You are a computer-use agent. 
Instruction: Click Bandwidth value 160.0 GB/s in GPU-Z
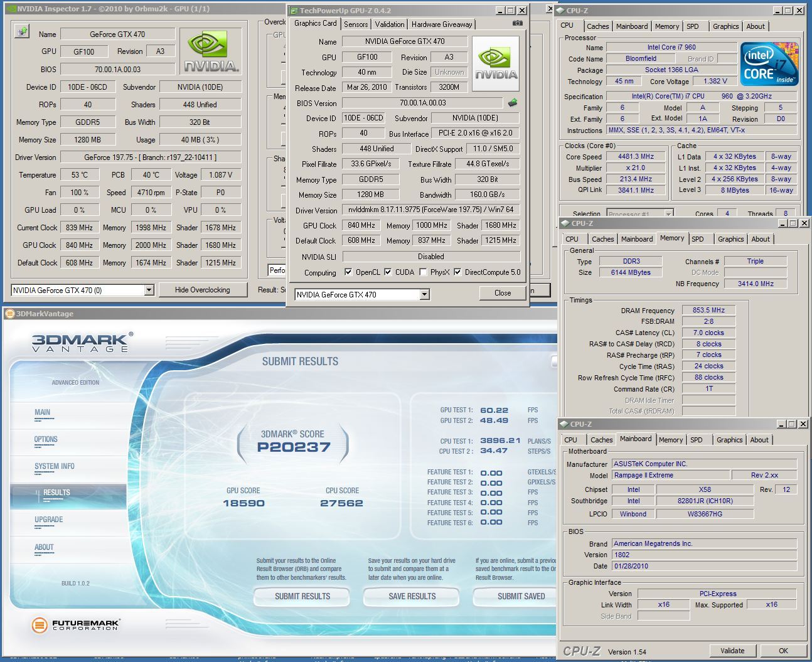(488, 195)
